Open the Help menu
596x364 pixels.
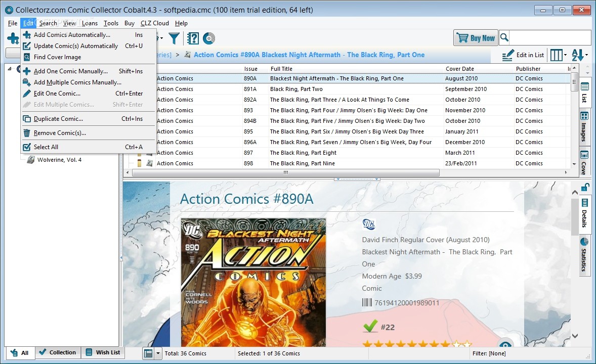[x=181, y=23]
